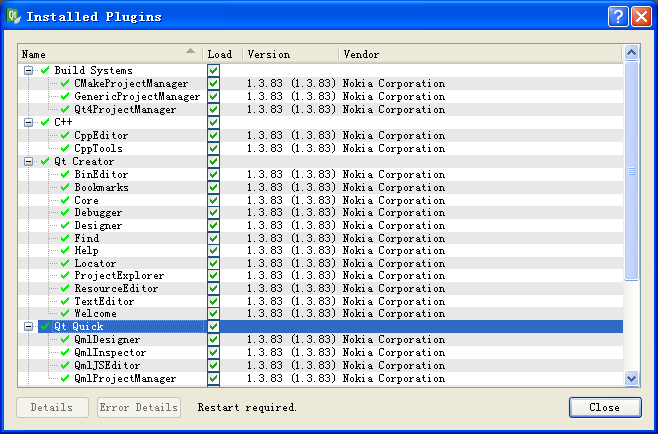This screenshot has height=434, width=658.
Task: Click the green status checkmark beside QmlInspector
Action: coord(65,352)
